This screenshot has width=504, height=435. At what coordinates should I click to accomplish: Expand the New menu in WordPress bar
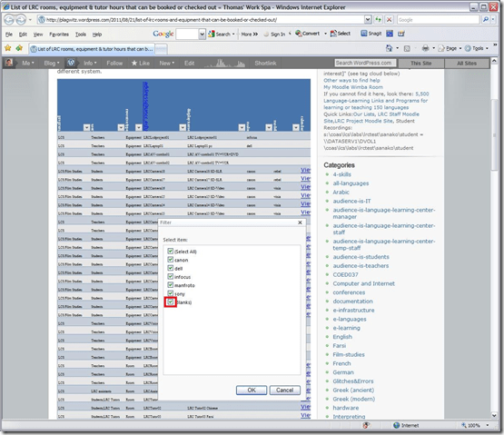pyautogui.click(x=167, y=63)
